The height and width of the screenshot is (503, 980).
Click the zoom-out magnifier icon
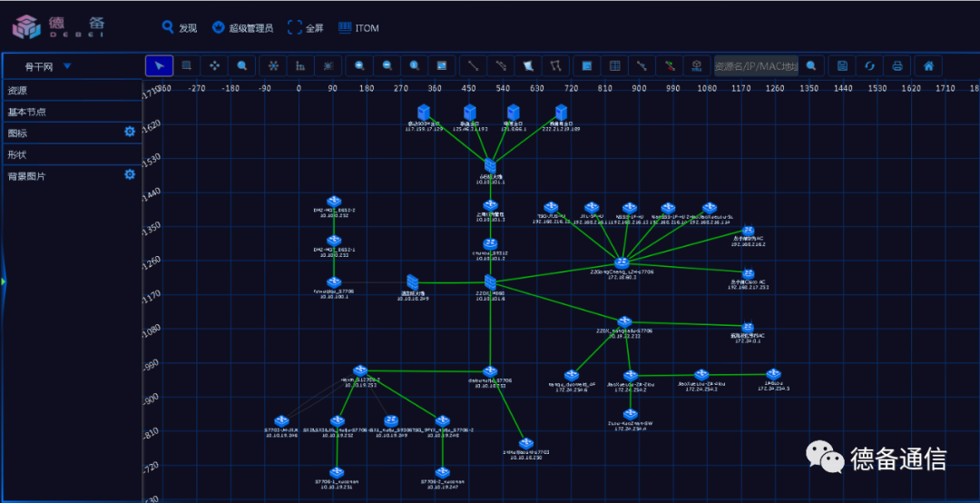pyautogui.click(x=387, y=65)
